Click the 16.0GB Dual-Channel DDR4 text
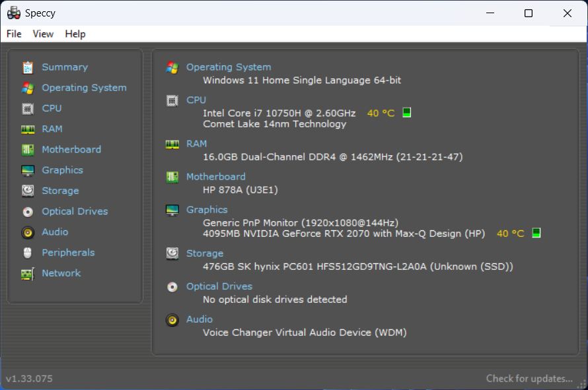This screenshot has width=588, height=390. (333, 156)
